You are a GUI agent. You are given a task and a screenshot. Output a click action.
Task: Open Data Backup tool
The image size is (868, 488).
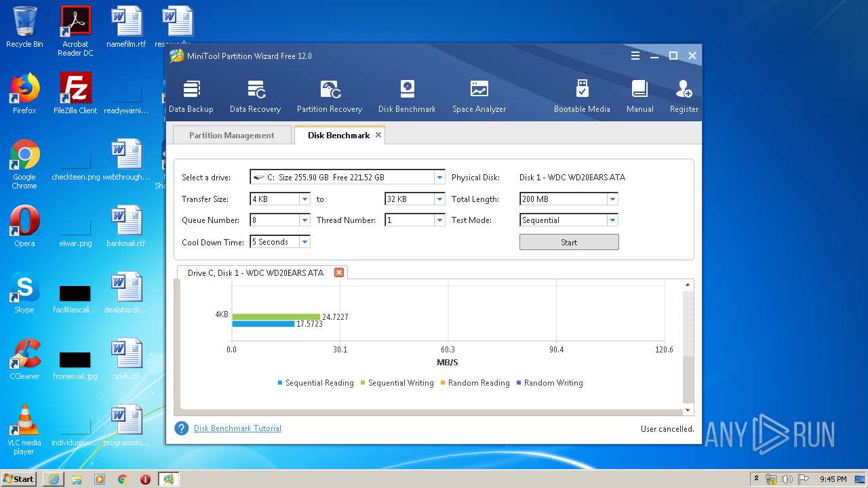pyautogui.click(x=191, y=96)
